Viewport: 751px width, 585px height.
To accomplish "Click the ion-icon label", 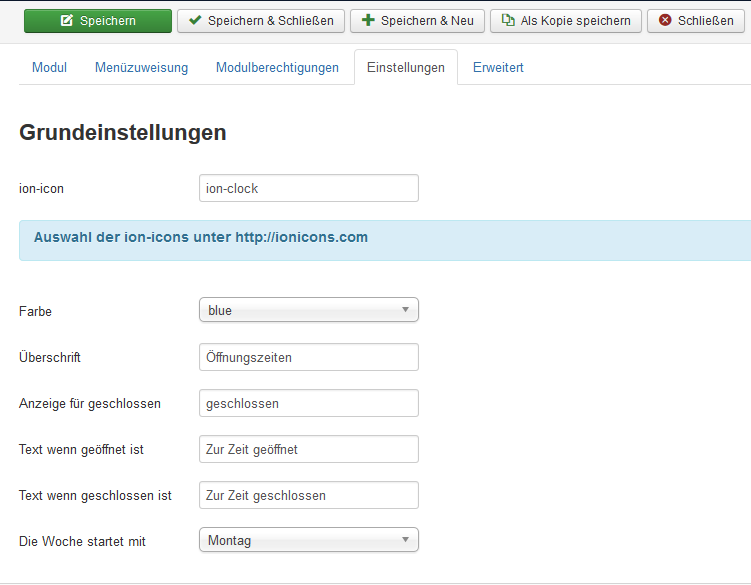I will [x=41, y=189].
